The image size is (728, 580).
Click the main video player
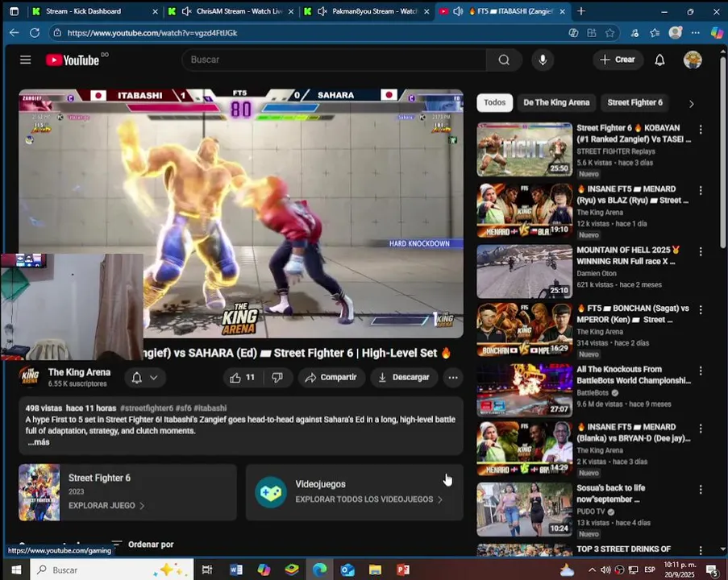pyautogui.click(x=241, y=213)
